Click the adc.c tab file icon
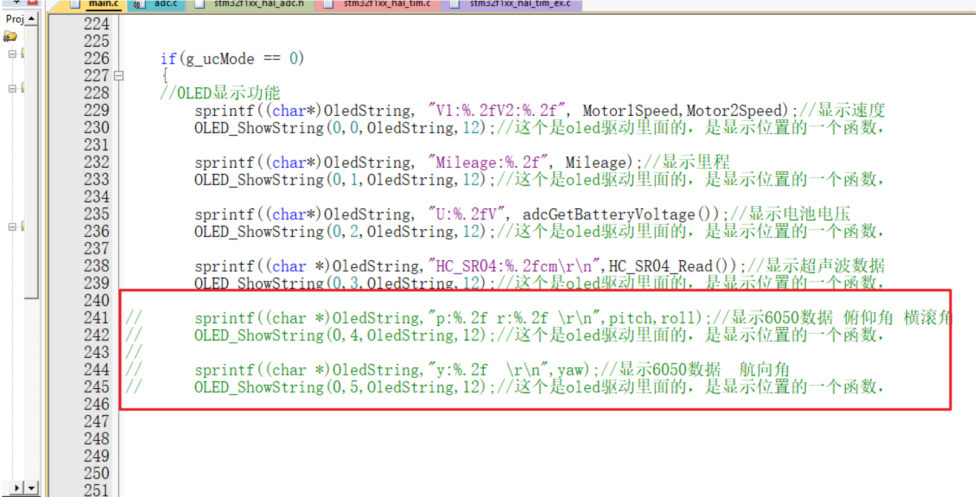980x497 pixels. [138, 4]
